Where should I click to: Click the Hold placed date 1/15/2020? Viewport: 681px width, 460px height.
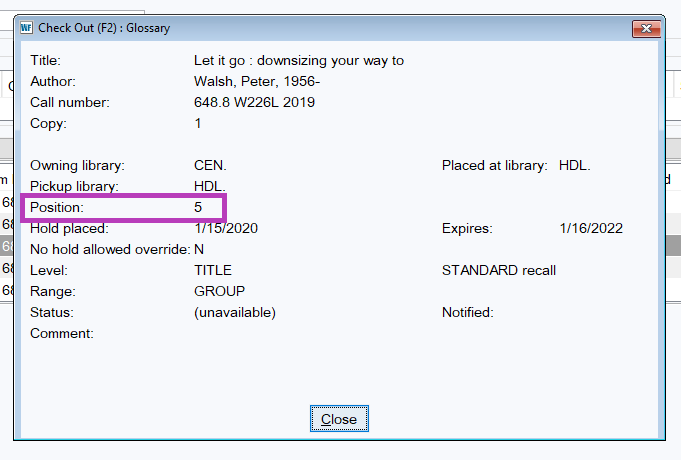click(226, 228)
